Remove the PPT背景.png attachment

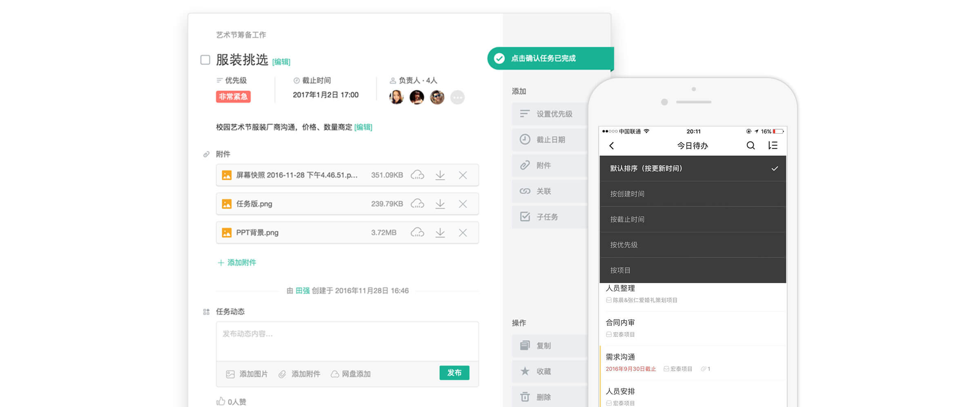point(463,233)
